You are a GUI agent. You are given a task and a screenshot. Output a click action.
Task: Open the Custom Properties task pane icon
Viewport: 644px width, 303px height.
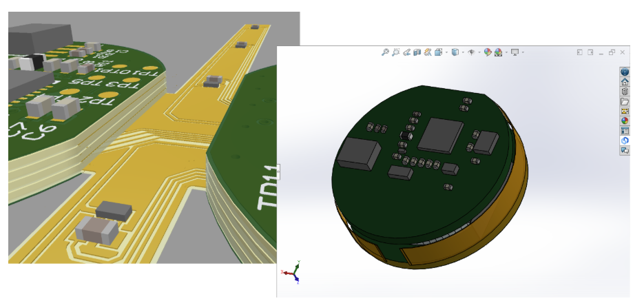point(625,130)
